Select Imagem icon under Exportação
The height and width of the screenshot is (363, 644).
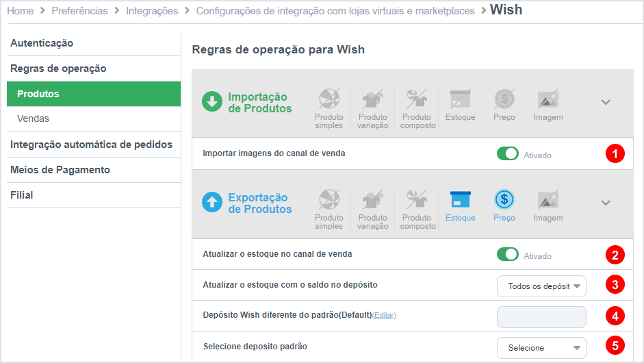tap(548, 199)
